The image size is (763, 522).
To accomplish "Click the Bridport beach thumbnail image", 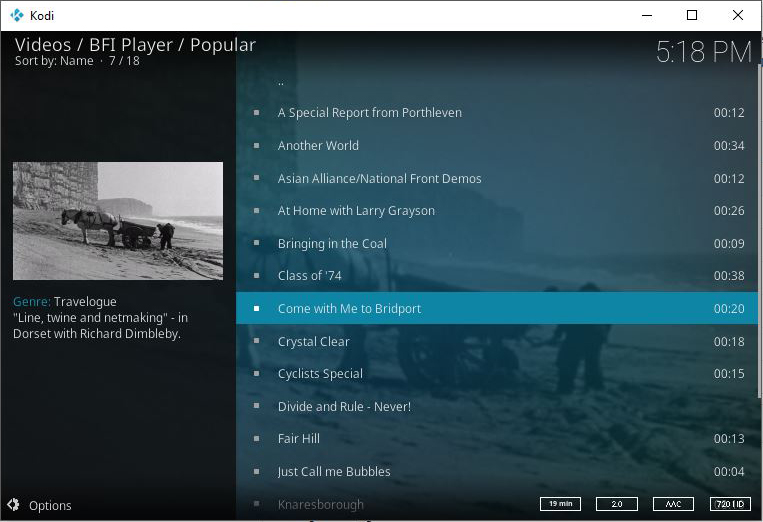I will pos(118,220).
